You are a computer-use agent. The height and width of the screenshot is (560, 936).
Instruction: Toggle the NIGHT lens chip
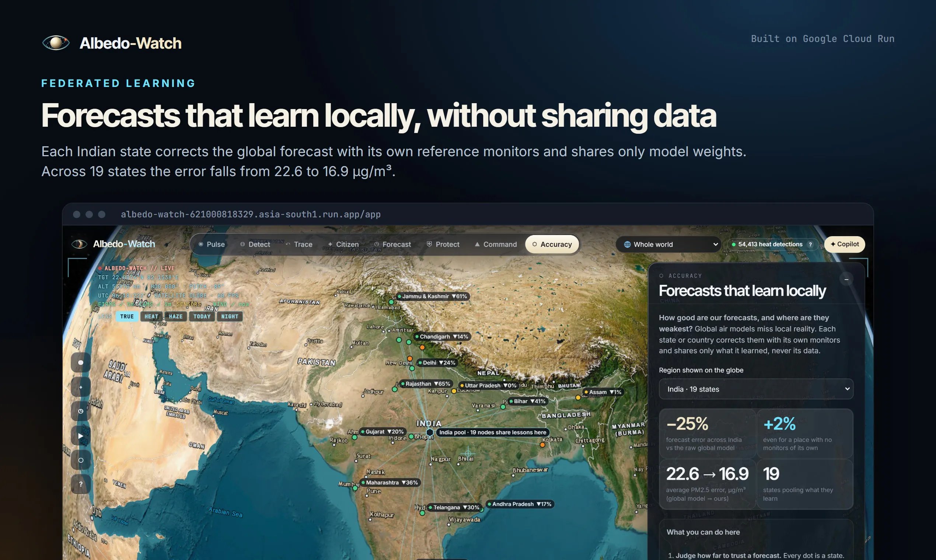pyautogui.click(x=230, y=316)
